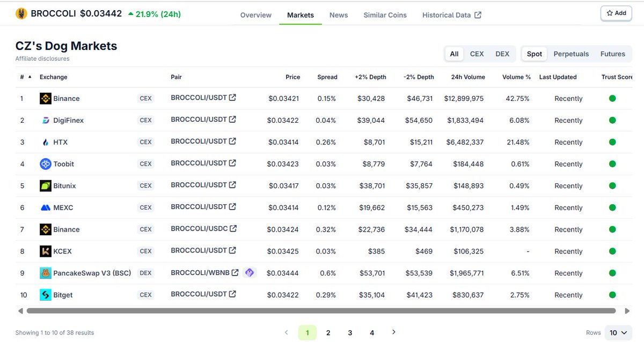This screenshot has width=644, height=342.
Task: Click the Binance logo in row 1
Action: coord(46,99)
